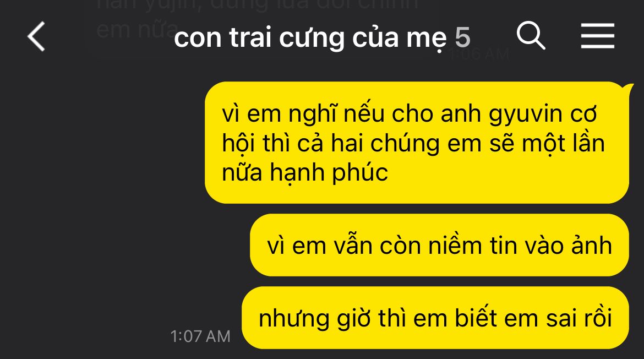Open chat search with magnifying glass

tap(531, 36)
